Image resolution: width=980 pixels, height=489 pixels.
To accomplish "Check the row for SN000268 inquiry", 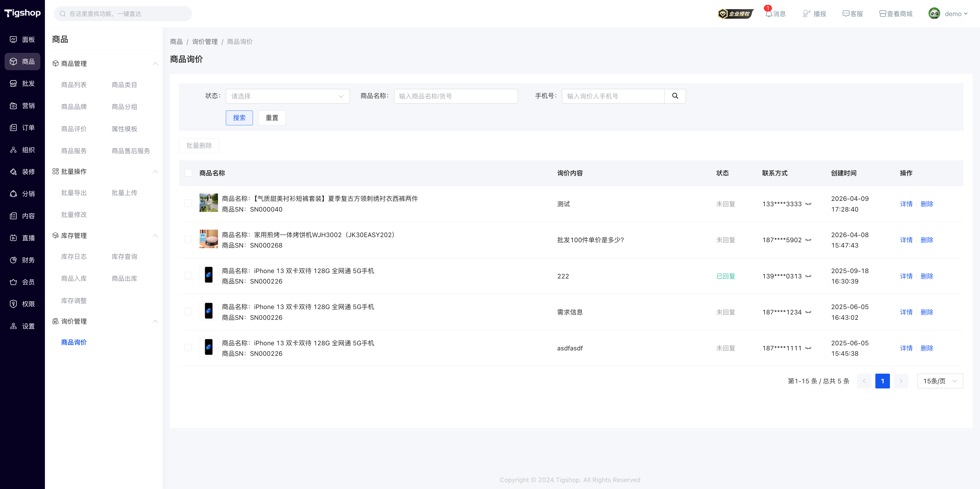I will coord(188,240).
